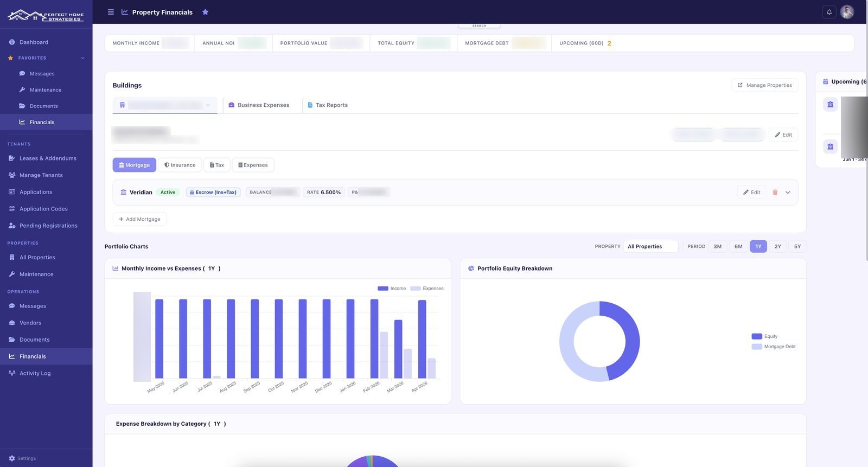Click the Equity legend color swatch
The width and height of the screenshot is (868, 467).
[757, 336]
